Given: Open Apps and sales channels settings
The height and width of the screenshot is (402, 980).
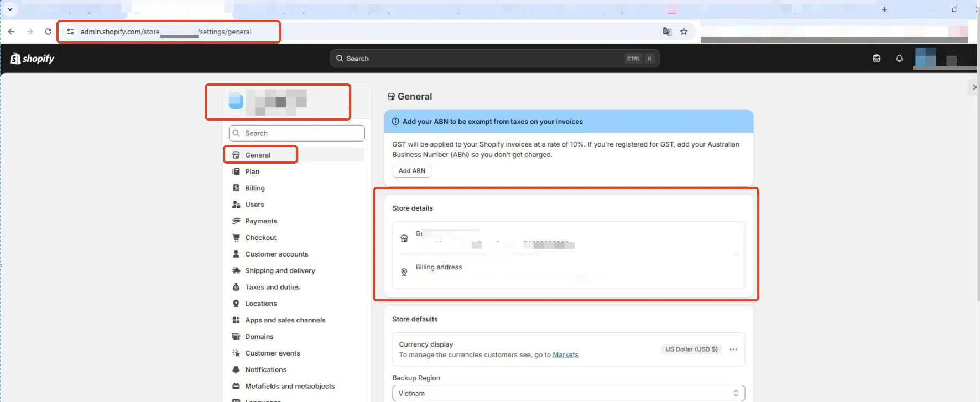Looking at the screenshot, I should [x=285, y=320].
